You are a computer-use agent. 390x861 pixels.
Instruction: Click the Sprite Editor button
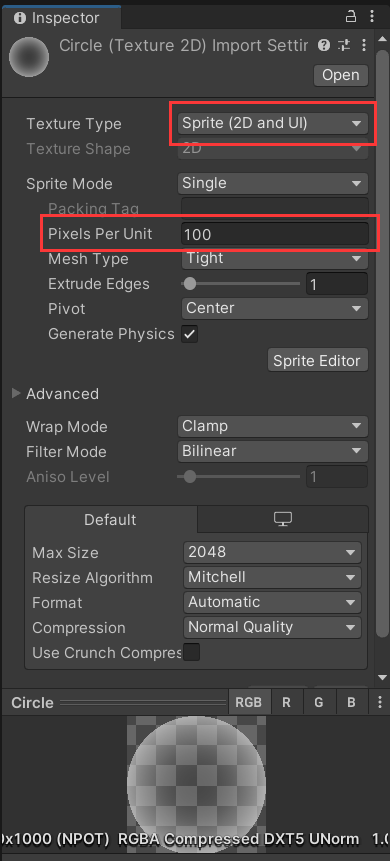(x=317, y=361)
